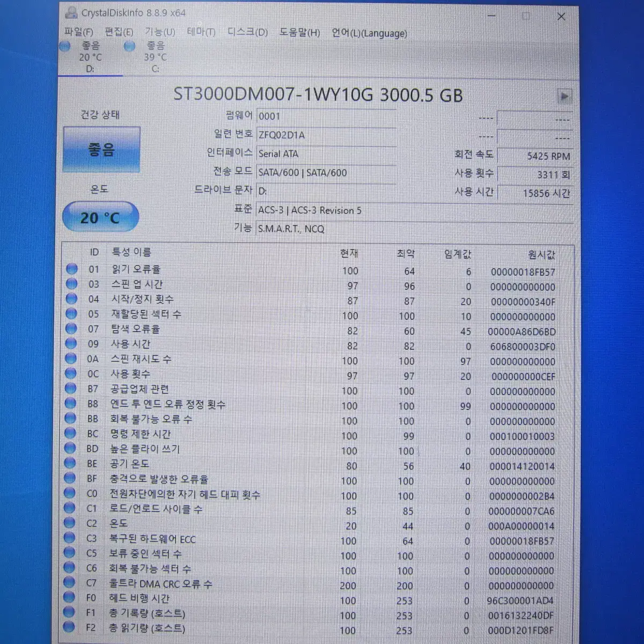The width and height of the screenshot is (644, 644).
Task: Click the rotation speed value 5425 RPM
Action: pos(535,156)
